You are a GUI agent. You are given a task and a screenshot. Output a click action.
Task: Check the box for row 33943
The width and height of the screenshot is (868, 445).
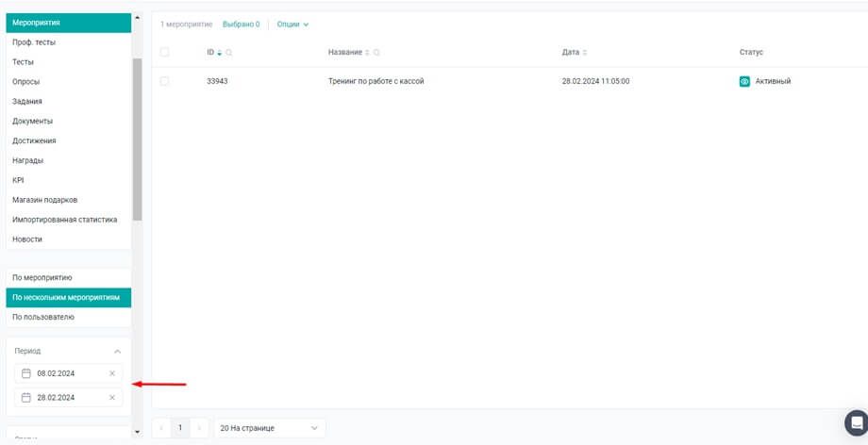pyautogui.click(x=164, y=82)
